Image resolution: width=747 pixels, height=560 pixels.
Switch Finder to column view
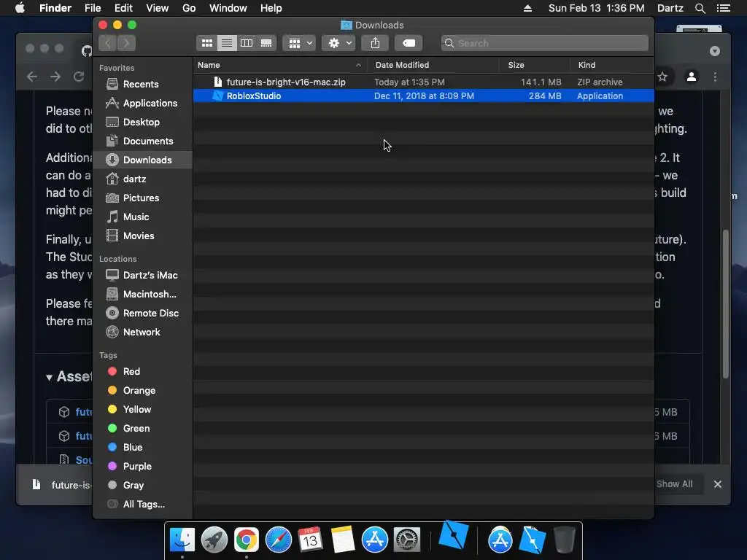[247, 43]
